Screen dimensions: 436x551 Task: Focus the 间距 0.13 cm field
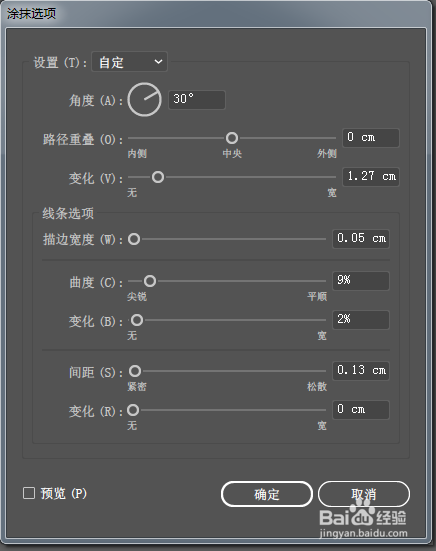click(x=361, y=371)
